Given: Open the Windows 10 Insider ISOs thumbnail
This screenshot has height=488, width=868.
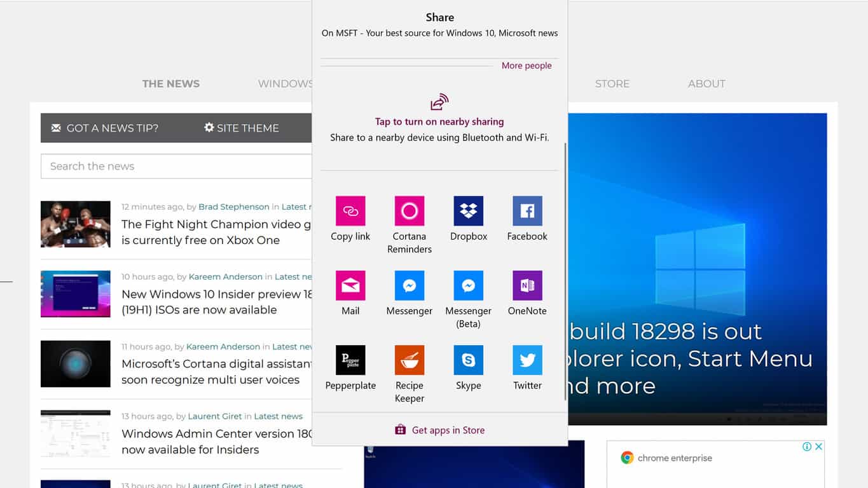Looking at the screenshot, I should [76, 294].
